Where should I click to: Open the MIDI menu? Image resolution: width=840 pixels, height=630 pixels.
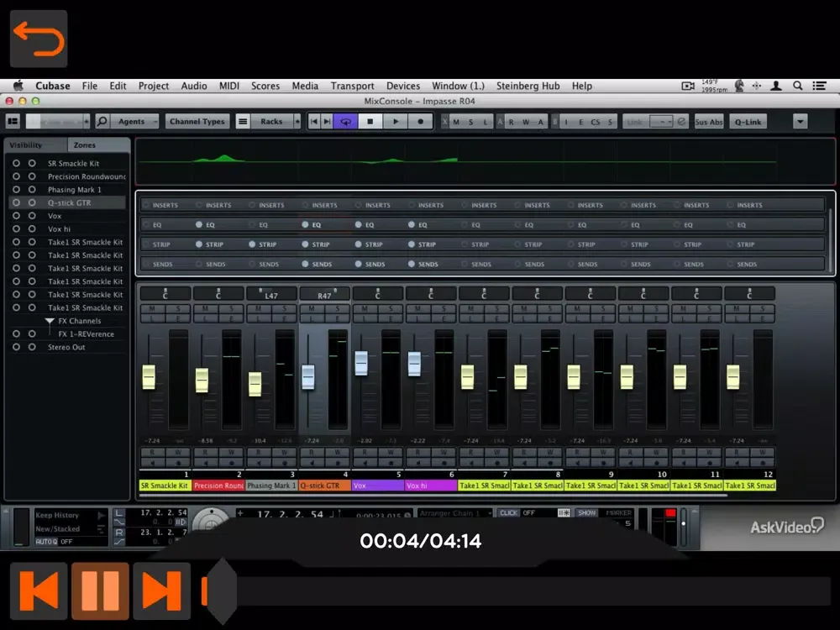229,86
